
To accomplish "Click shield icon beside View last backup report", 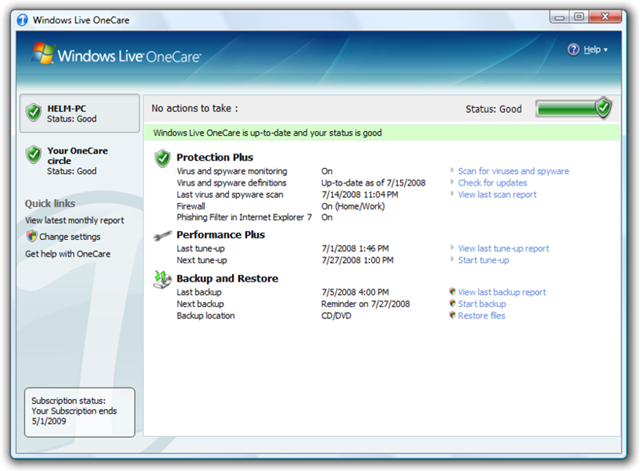I will coord(452,291).
